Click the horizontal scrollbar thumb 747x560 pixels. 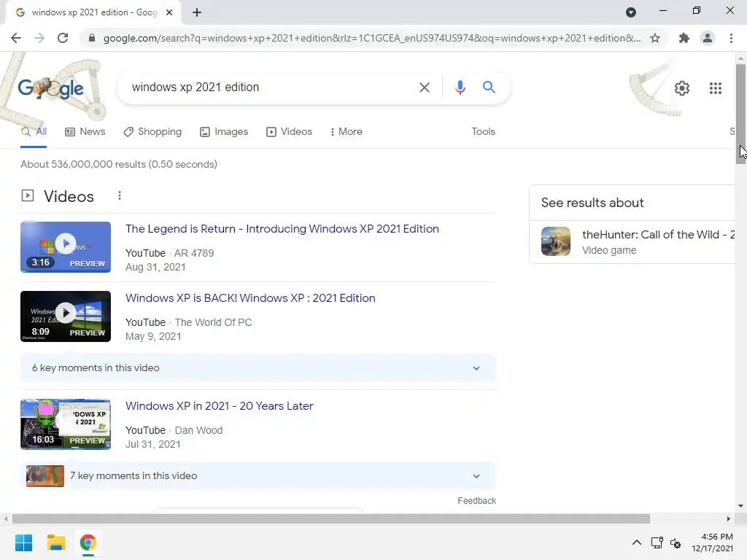pos(331,518)
